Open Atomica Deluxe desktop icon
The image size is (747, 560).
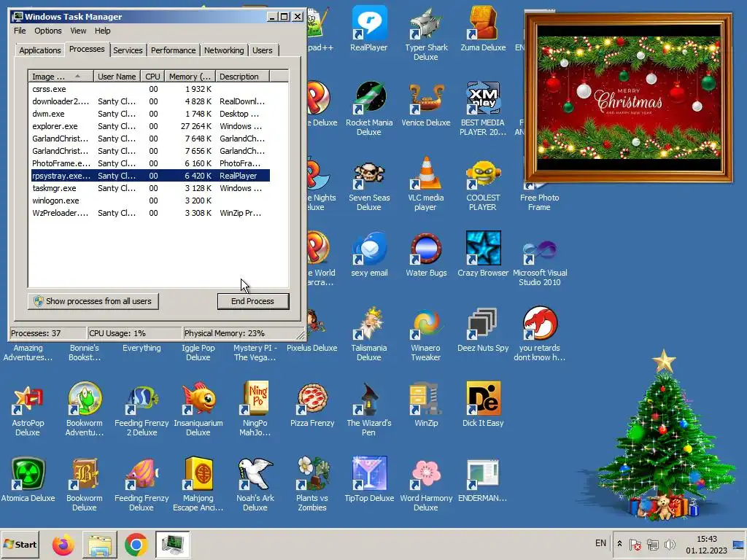[x=28, y=480]
